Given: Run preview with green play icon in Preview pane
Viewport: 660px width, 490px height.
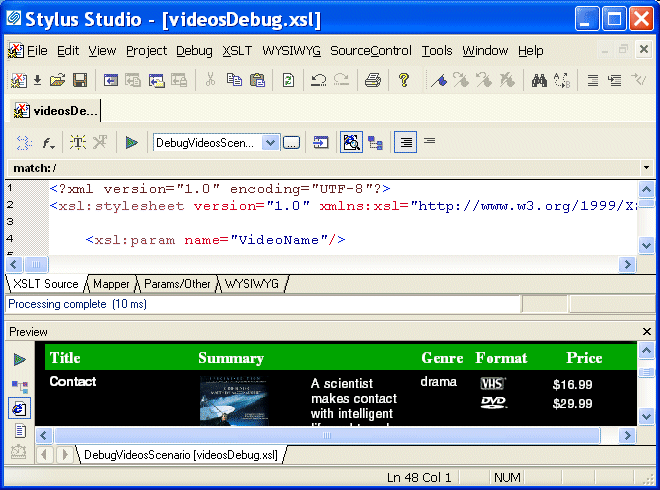Looking at the screenshot, I should click(x=20, y=359).
